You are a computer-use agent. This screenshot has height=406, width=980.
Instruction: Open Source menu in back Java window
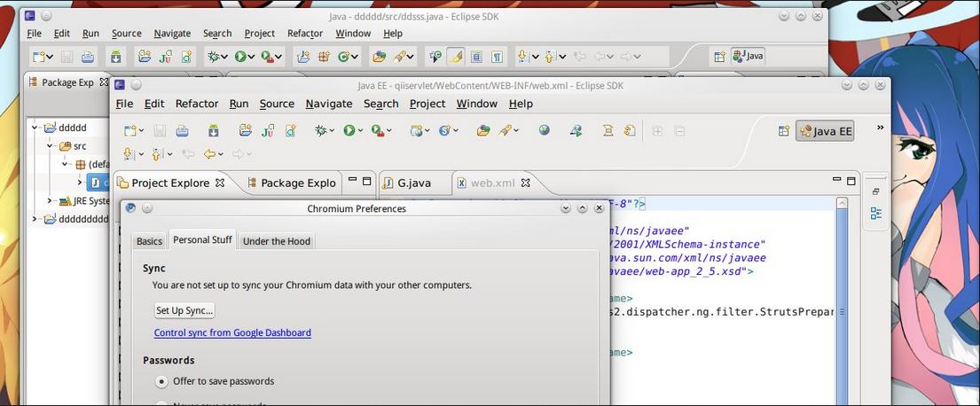click(126, 34)
